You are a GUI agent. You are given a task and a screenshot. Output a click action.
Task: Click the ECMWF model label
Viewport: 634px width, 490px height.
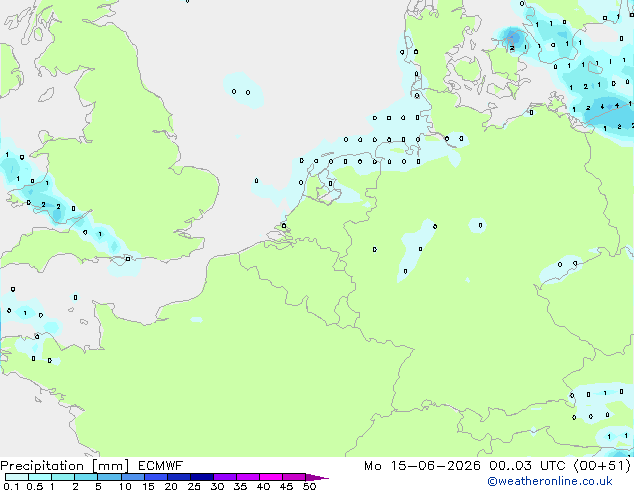[x=161, y=466]
